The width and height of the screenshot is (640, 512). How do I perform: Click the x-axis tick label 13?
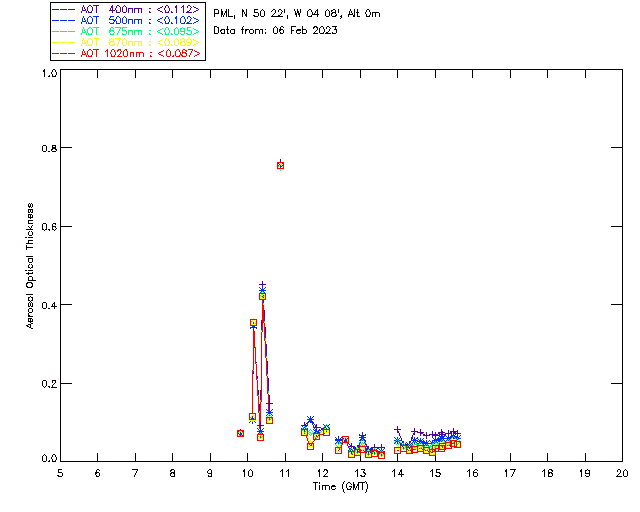360,473
